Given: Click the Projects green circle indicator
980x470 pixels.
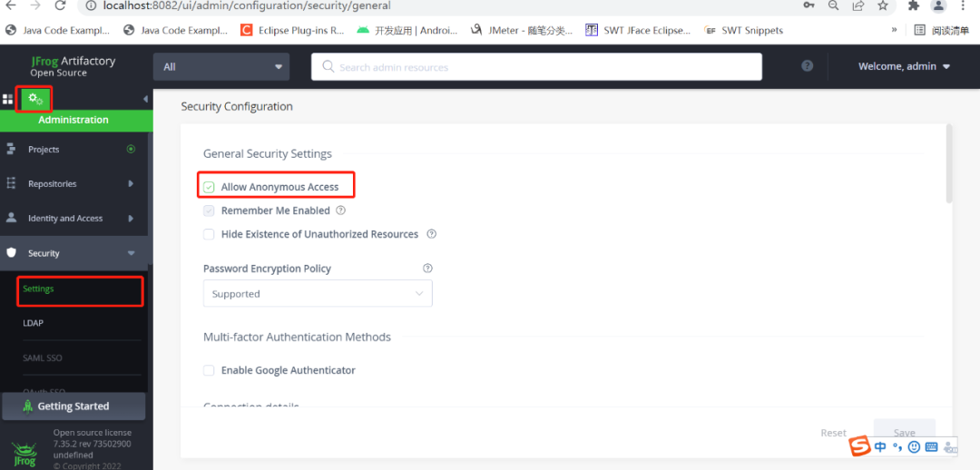Looking at the screenshot, I should point(131,150).
